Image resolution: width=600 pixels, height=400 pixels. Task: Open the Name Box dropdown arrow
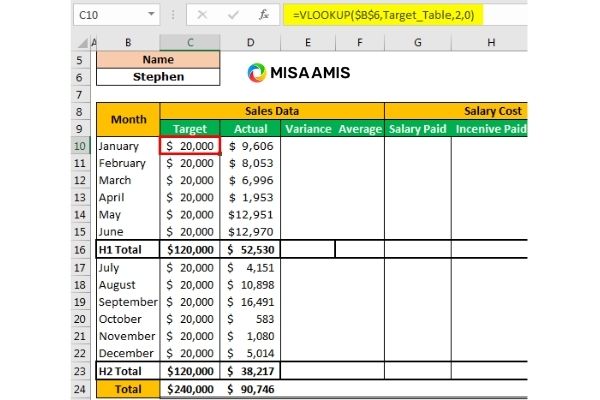[x=152, y=14]
